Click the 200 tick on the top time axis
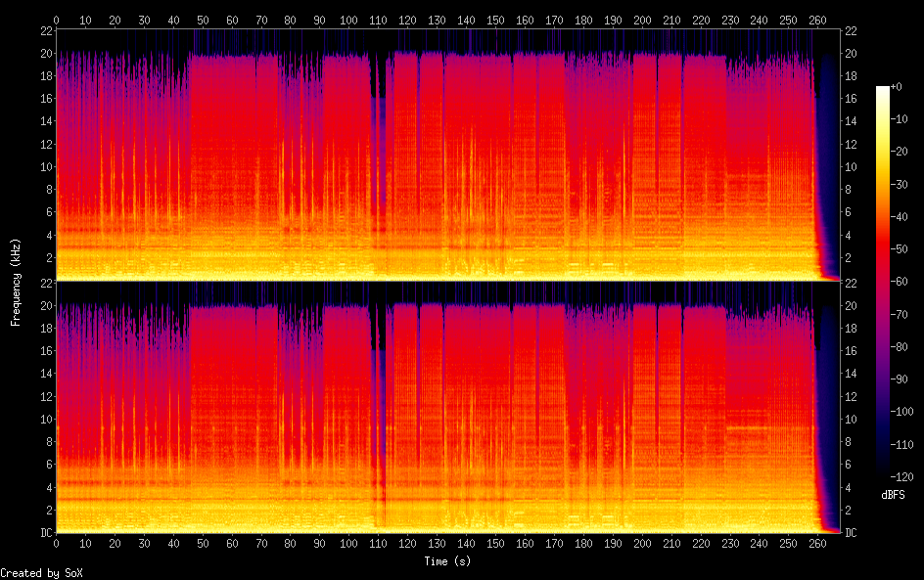924x580 pixels. 641,20
